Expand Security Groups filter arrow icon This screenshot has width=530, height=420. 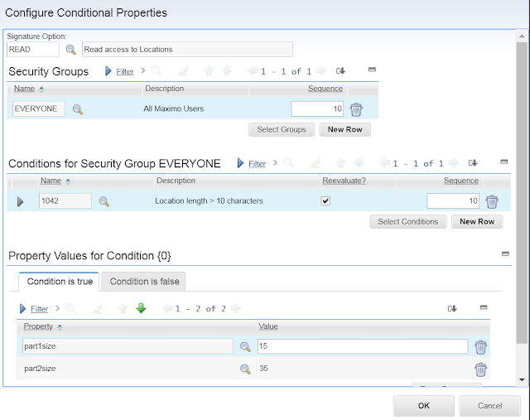click(x=108, y=71)
